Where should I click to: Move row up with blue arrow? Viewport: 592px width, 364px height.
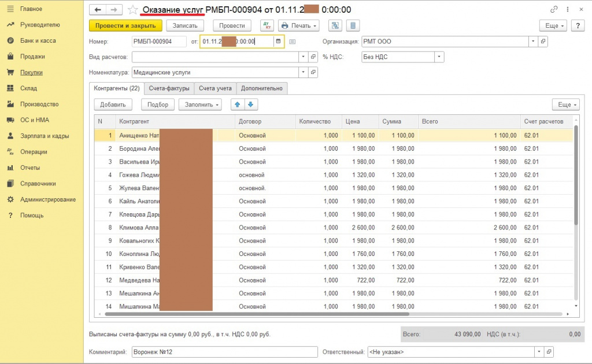[237, 105]
